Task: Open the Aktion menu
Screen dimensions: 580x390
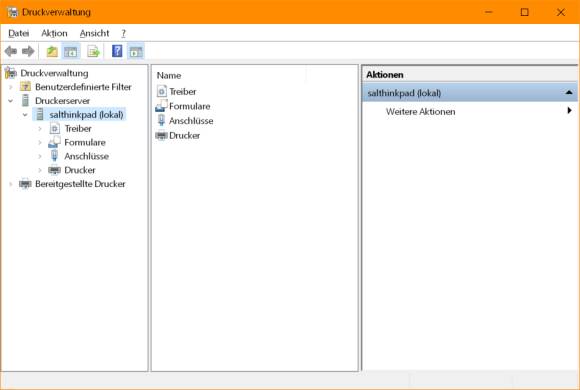Action: click(x=54, y=33)
